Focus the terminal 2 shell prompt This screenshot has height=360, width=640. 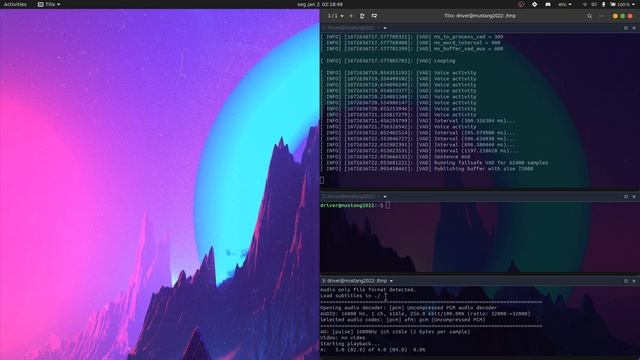355,205
